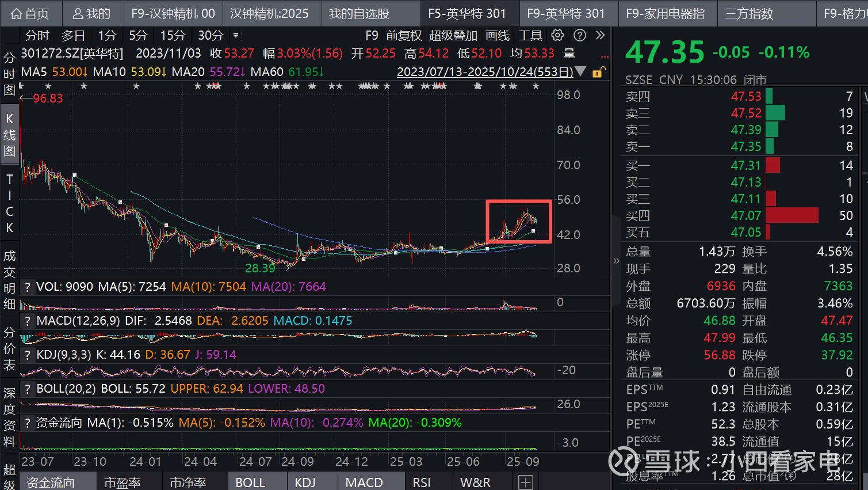868x490 pixels.
Task: Open the TICK side tab
Action: [9, 203]
